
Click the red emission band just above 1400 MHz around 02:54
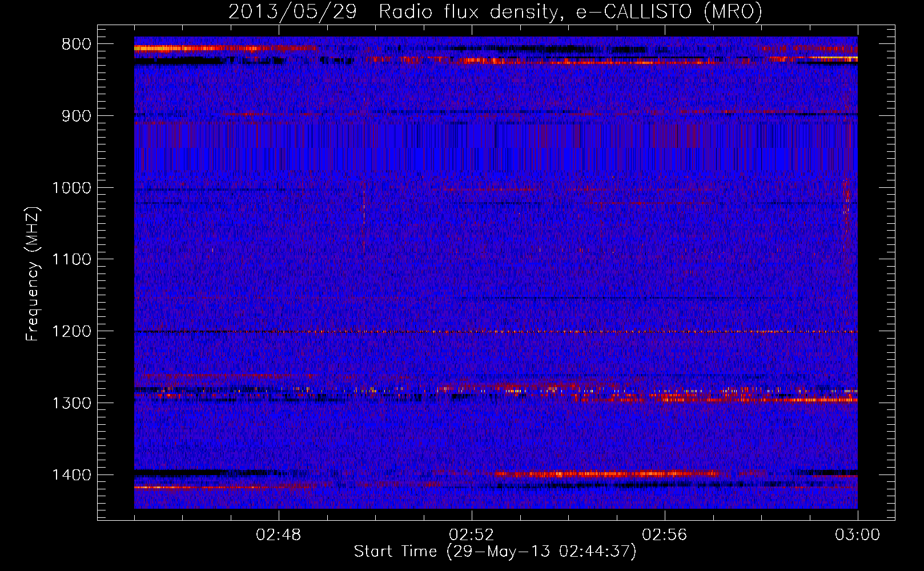(x=608, y=473)
